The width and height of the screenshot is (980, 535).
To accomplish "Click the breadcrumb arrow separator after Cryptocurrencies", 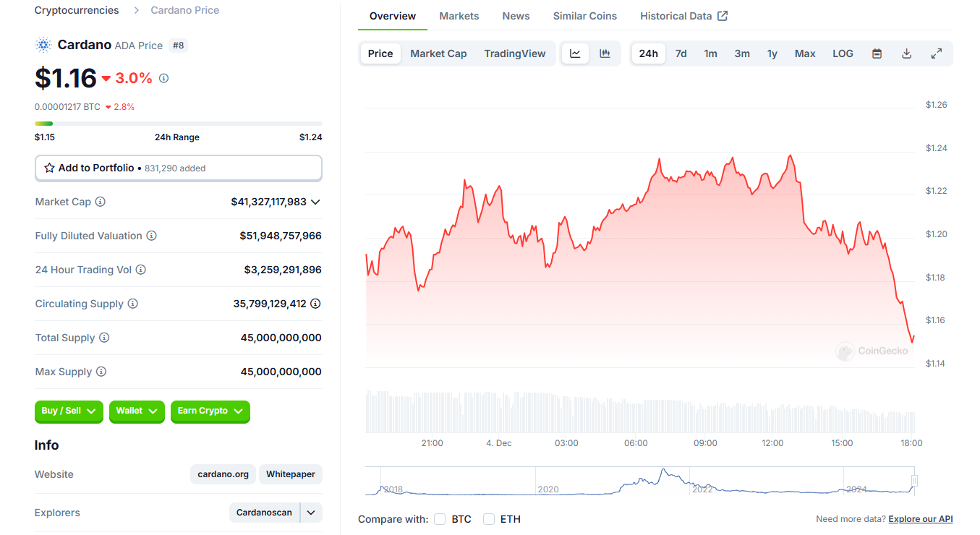I will (135, 10).
